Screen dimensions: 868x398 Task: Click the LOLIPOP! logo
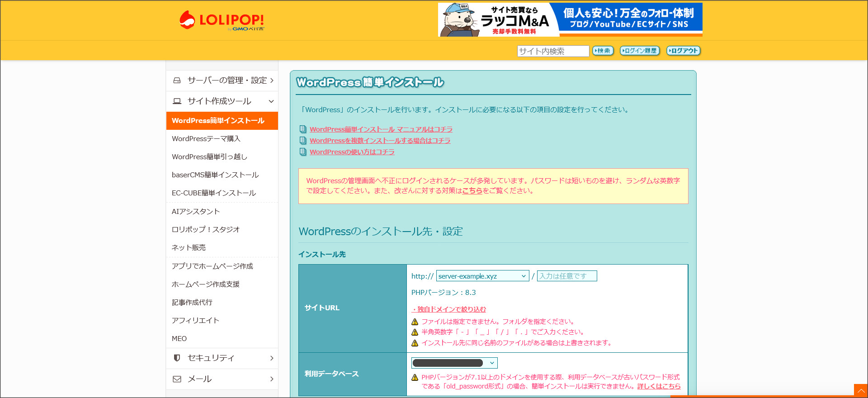[x=222, y=20]
